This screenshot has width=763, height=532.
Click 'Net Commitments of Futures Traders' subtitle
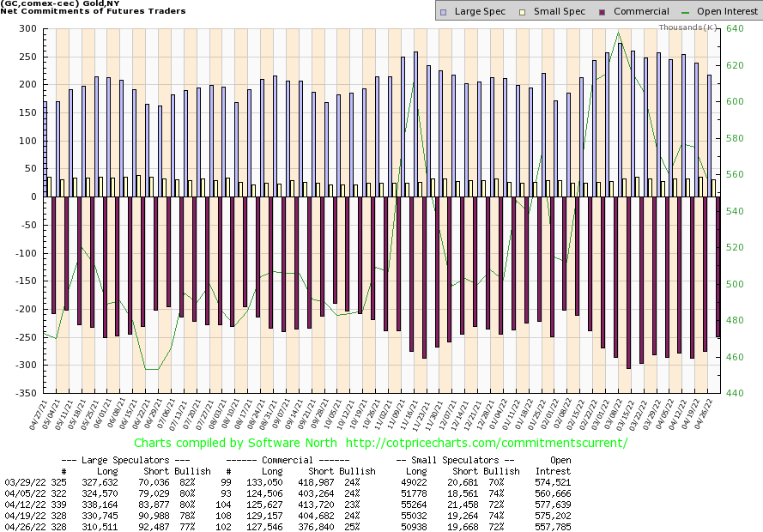(x=92, y=11)
